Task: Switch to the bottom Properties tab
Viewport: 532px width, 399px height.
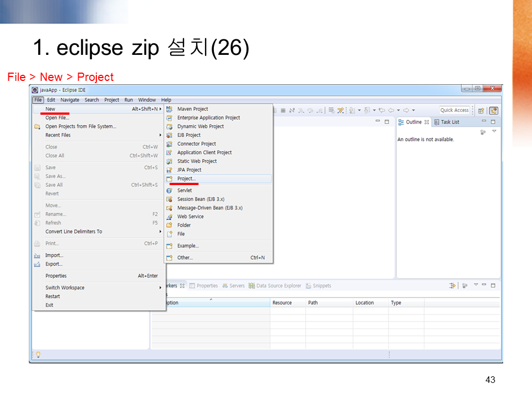Action: coord(203,286)
